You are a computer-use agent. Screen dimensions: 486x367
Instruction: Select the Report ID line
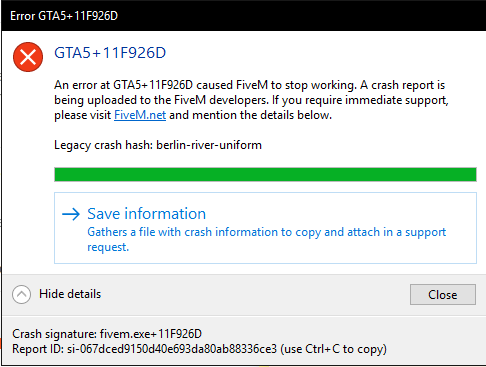pos(199,349)
